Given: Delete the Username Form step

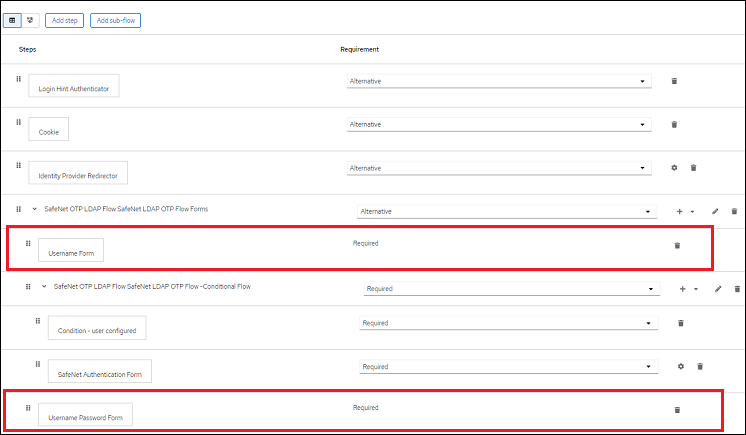Looking at the screenshot, I should point(677,245).
